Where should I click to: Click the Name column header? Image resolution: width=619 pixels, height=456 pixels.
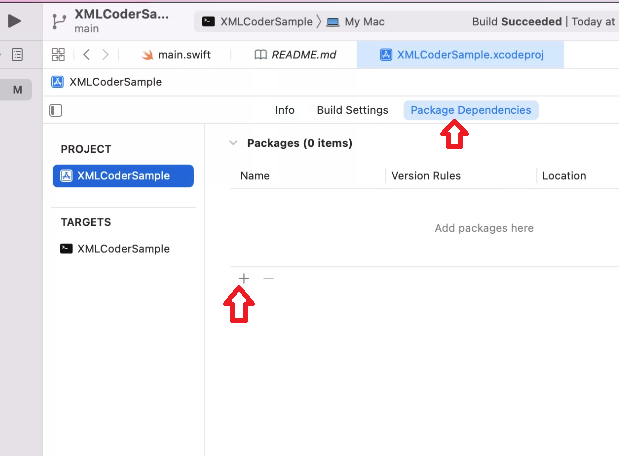pyautogui.click(x=255, y=176)
